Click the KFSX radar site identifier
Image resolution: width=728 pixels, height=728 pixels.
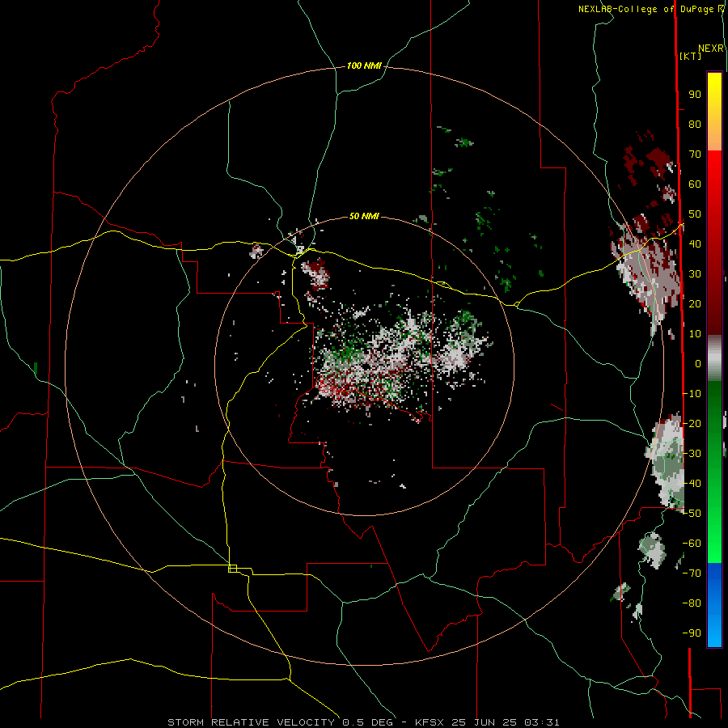pos(430,722)
